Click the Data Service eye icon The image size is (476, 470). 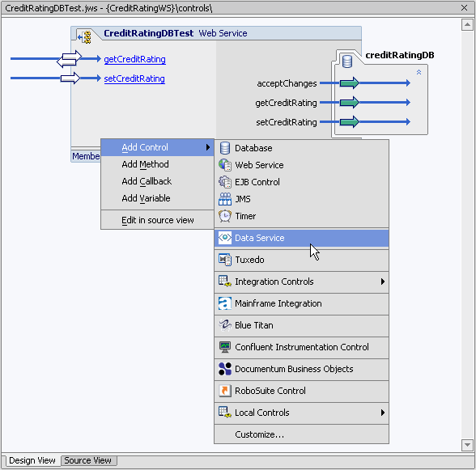[x=225, y=238]
